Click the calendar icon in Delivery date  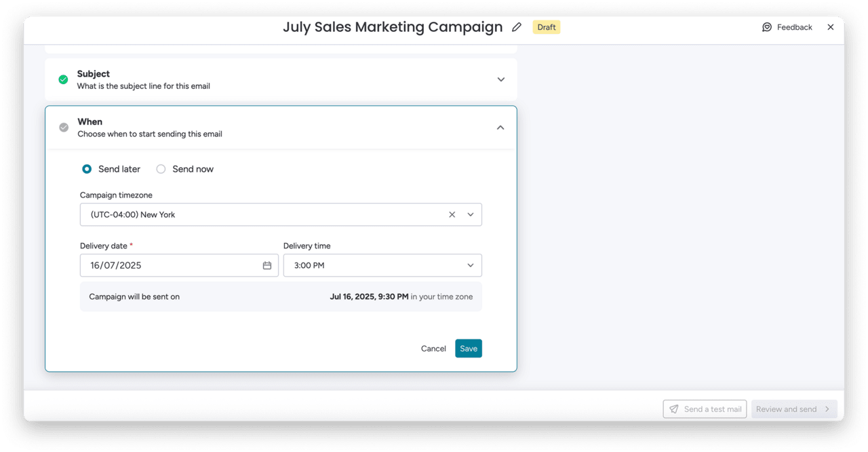[x=267, y=265]
